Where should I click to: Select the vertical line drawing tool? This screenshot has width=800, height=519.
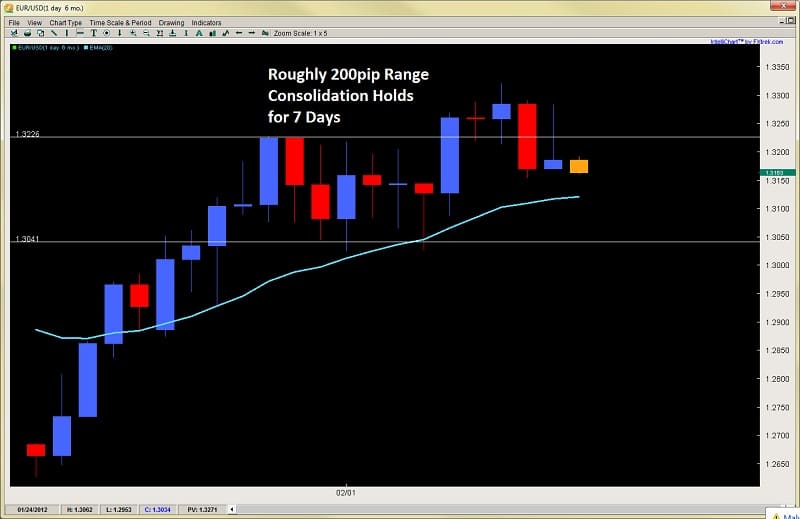tap(67, 33)
